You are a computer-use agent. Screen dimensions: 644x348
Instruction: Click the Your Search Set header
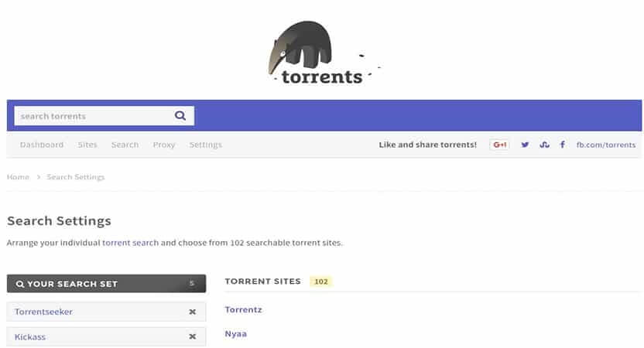pyautogui.click(x=106, y=284)
